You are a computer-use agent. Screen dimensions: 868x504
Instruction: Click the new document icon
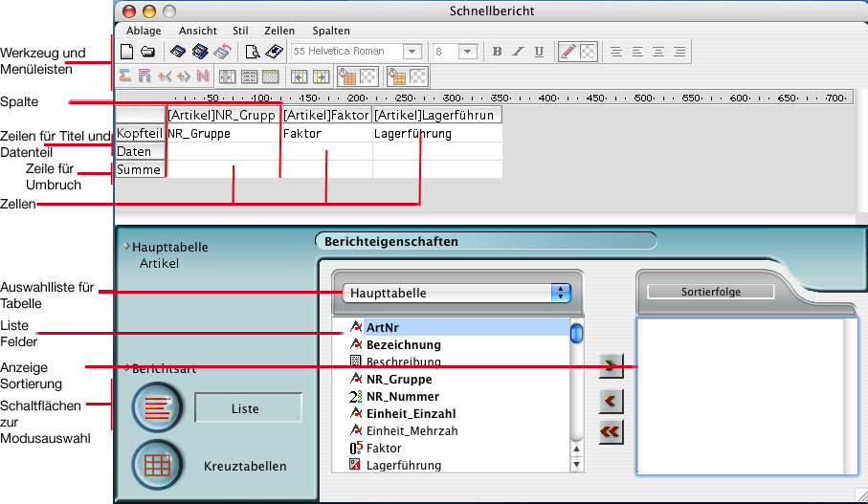[126, 52]
